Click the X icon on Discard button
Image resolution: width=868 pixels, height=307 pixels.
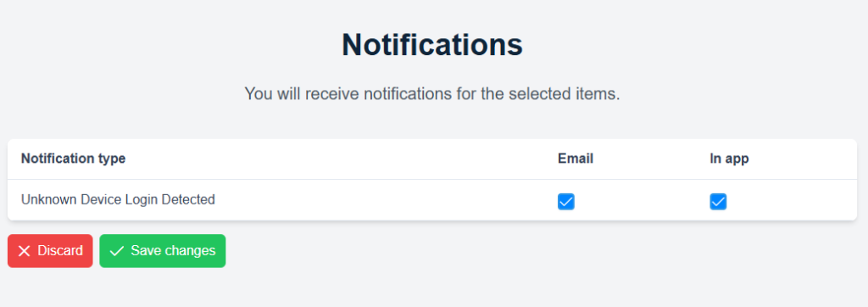click(24, 251)
